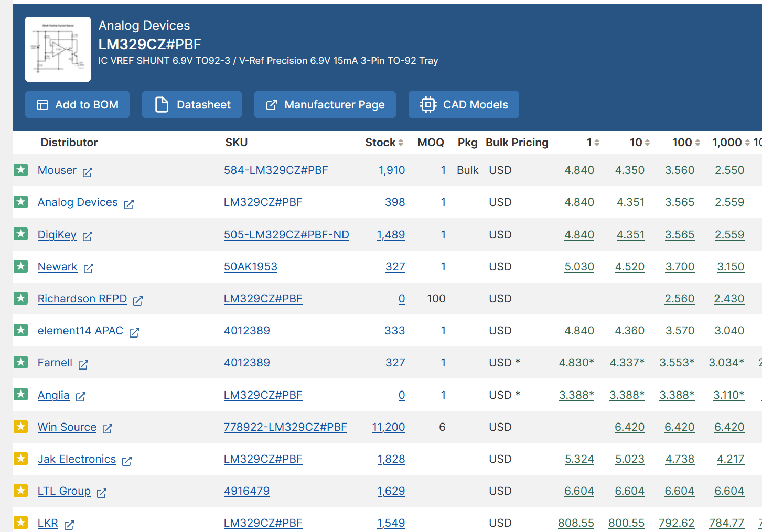Click the green star icon beside element14 APAC
Screen dimensions: 762x532
[x=20, y=330]
